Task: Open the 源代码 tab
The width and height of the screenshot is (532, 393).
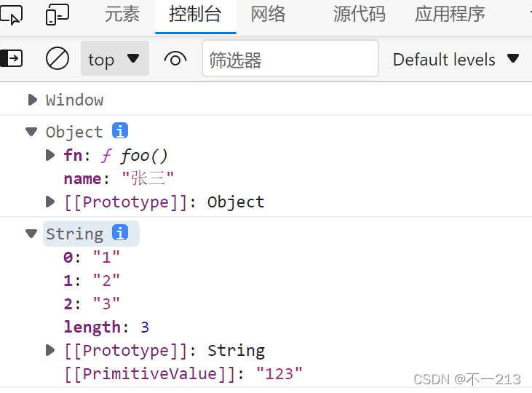Action: pos(360,14)
